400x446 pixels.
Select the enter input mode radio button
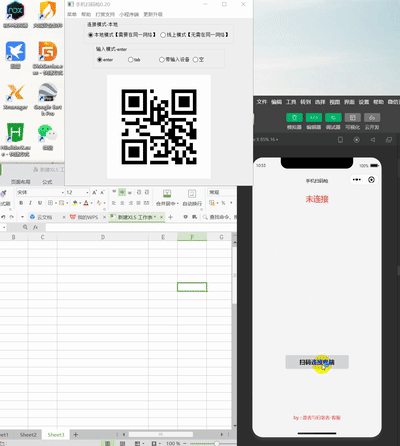click(x=99, y=60)
